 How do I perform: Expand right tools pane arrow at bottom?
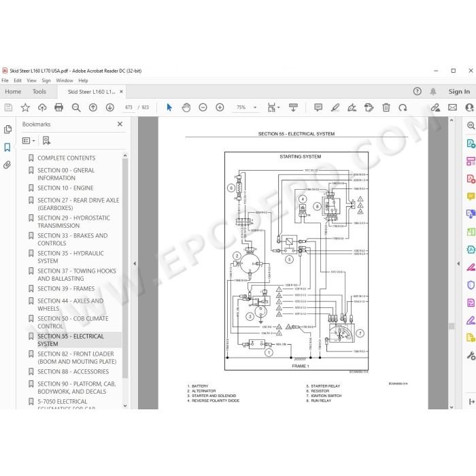(x=471, y=402)
